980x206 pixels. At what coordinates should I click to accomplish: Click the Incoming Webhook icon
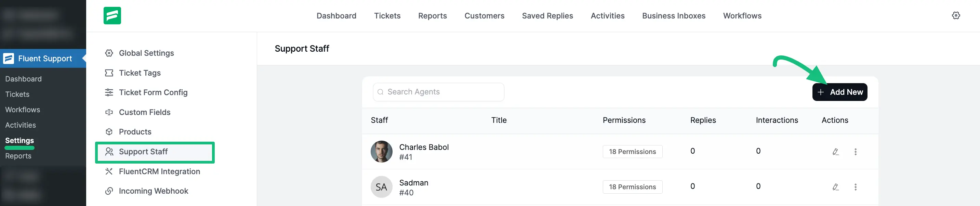109,191
